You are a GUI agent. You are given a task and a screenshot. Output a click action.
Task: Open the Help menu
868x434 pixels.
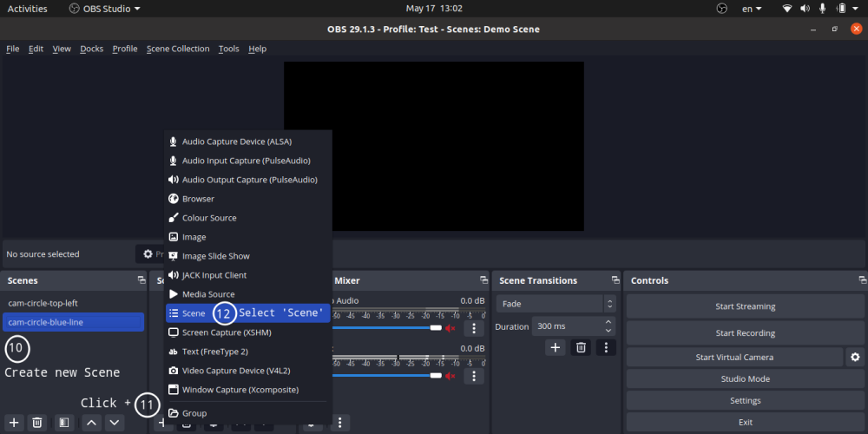point(258,49)
